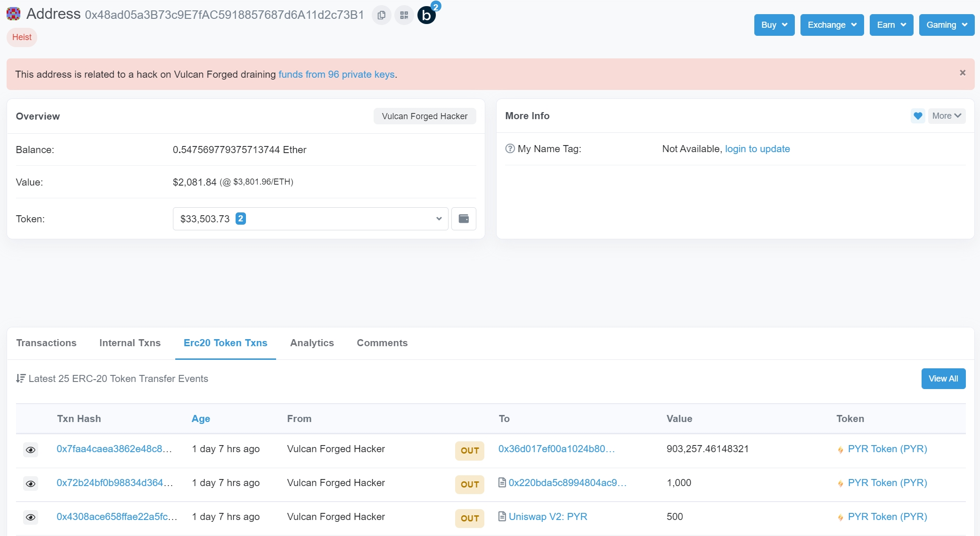
Task: Expand the More options dropdown
Action: pyautogui.click(x=946, y=116)
